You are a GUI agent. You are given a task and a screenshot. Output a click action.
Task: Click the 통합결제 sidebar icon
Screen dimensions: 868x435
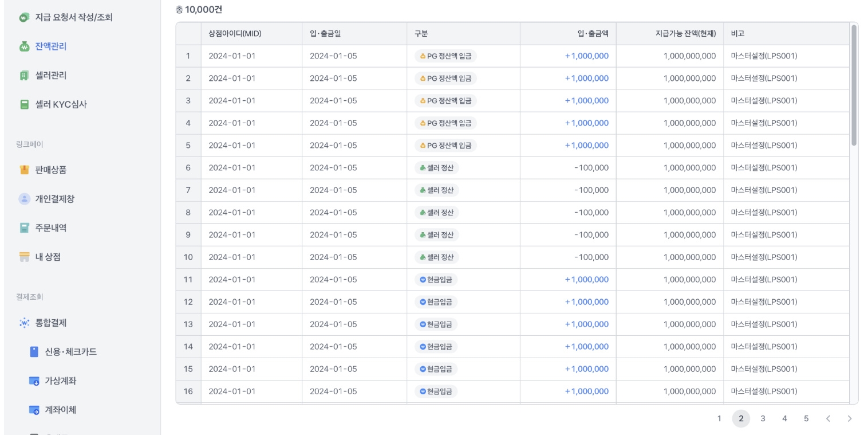(24, 323)
